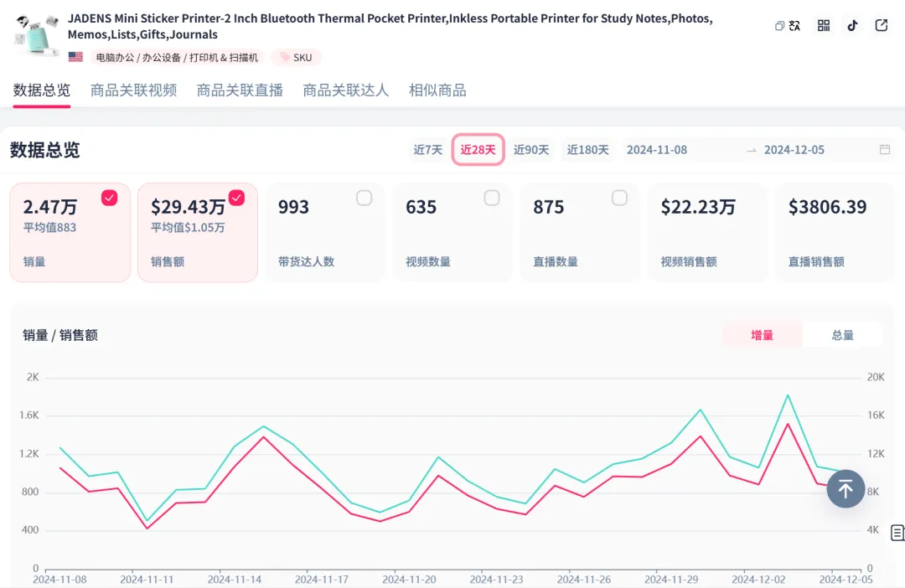
Task: Uncheck the 销售额 metric checkbox
Action: pyautogui.click(x=236, y=198)
